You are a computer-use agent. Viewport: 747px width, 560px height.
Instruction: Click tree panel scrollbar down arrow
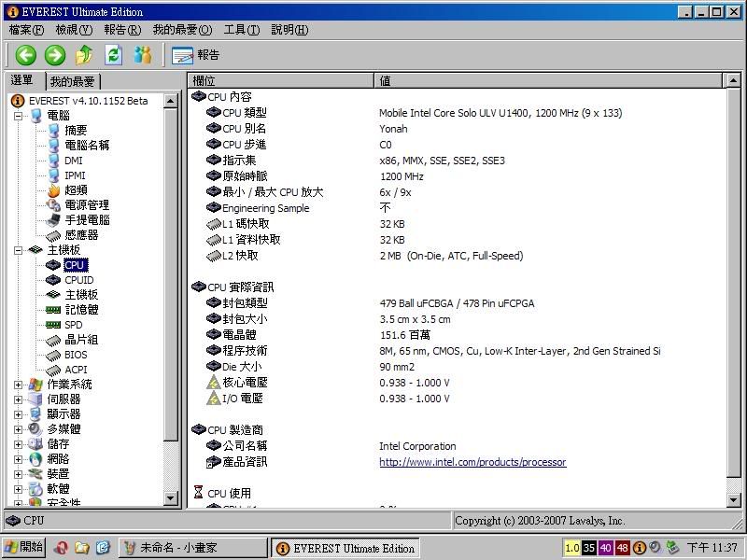pos(171,498)
